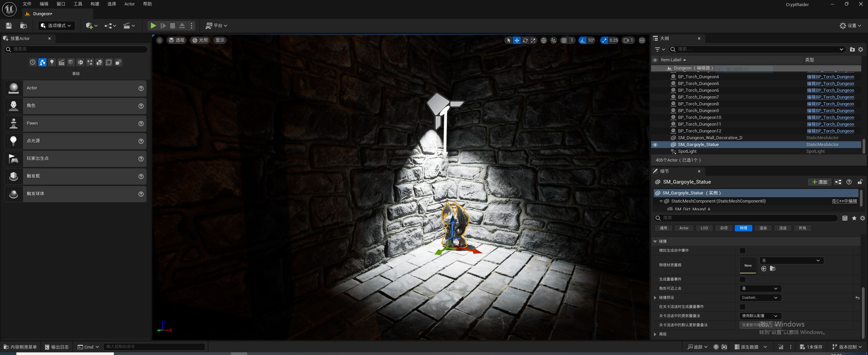The image size is (868, 355).
Task: Open help for the 点光源 actor
Action: coord(141,141)
